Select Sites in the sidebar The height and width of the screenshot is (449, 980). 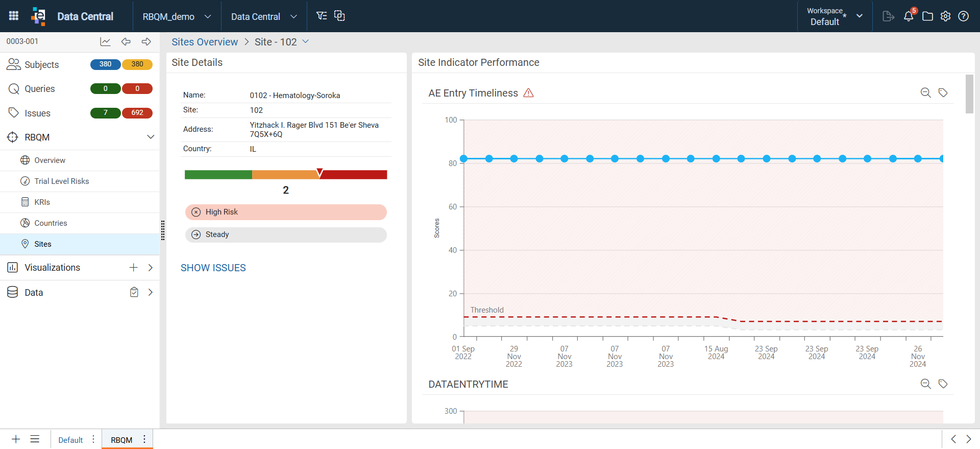(x=80, y=244)
